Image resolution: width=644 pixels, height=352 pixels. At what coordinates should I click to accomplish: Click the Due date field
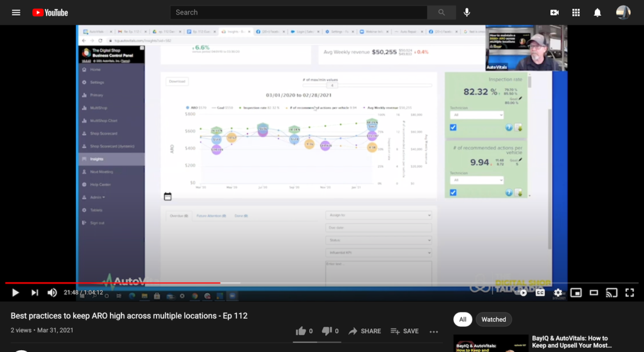coord(379,228)
